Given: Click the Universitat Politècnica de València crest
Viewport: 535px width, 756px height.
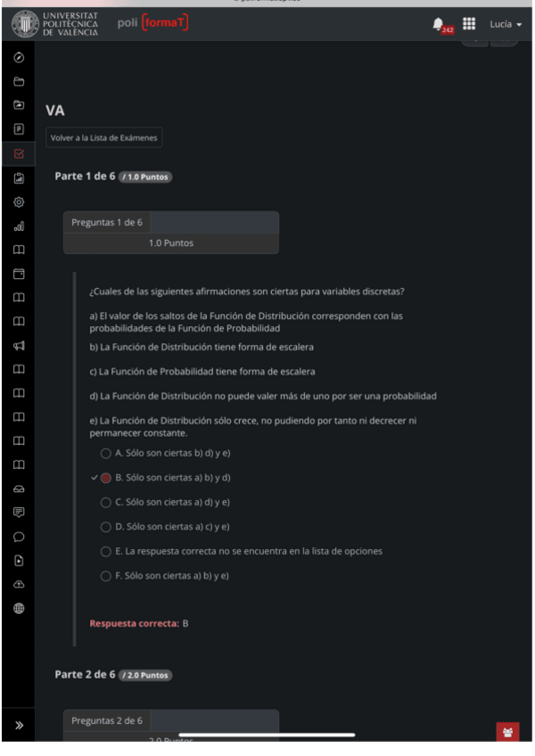Looking at the screenshot, I should [25, 23].
